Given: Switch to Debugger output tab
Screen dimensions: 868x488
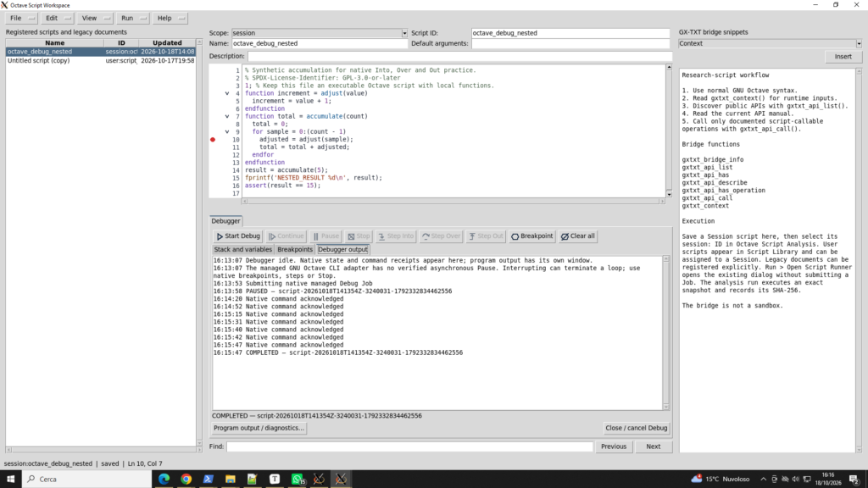Looking at the screenshot, I should (342, 250).
